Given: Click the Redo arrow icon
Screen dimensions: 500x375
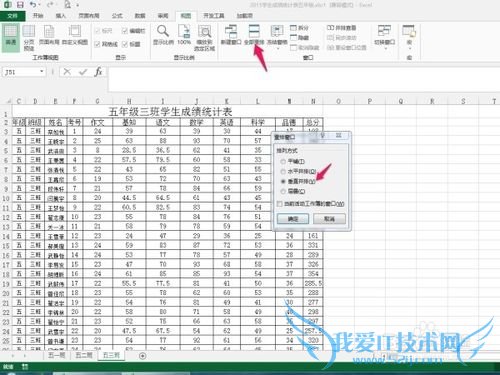Looking at the screenshot, I should (x=50, y=4).
